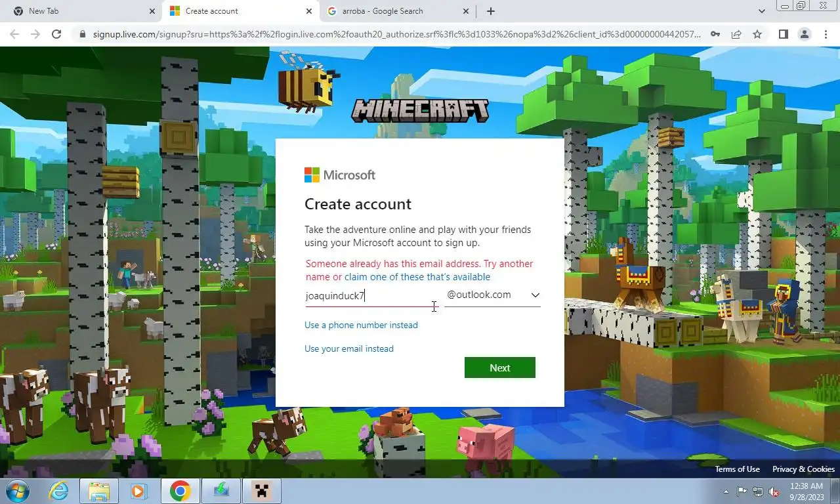
Task: Close the New Tab tab
Action: click(x=152, y=11)
